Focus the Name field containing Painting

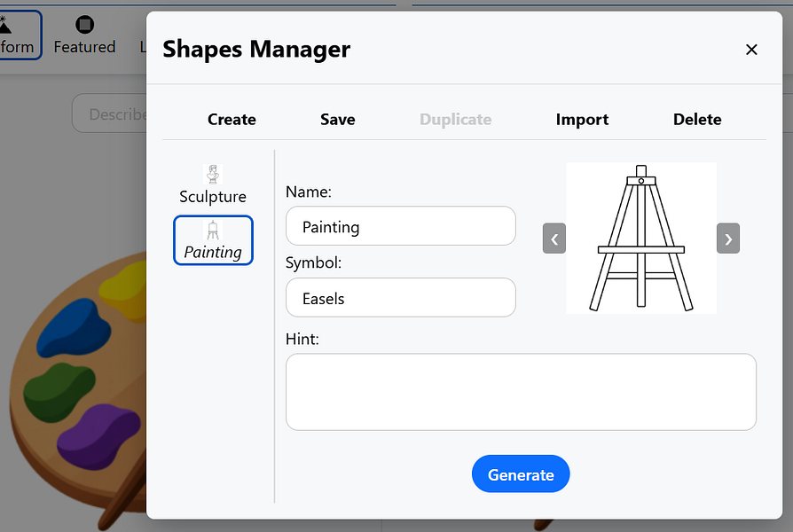(401, 226)
